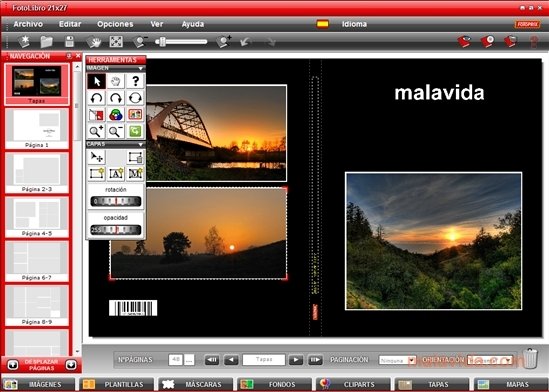Switch to the PLANTILLAS tab
This screenshot has width=549, height=392.
click(x=116, y=384)
